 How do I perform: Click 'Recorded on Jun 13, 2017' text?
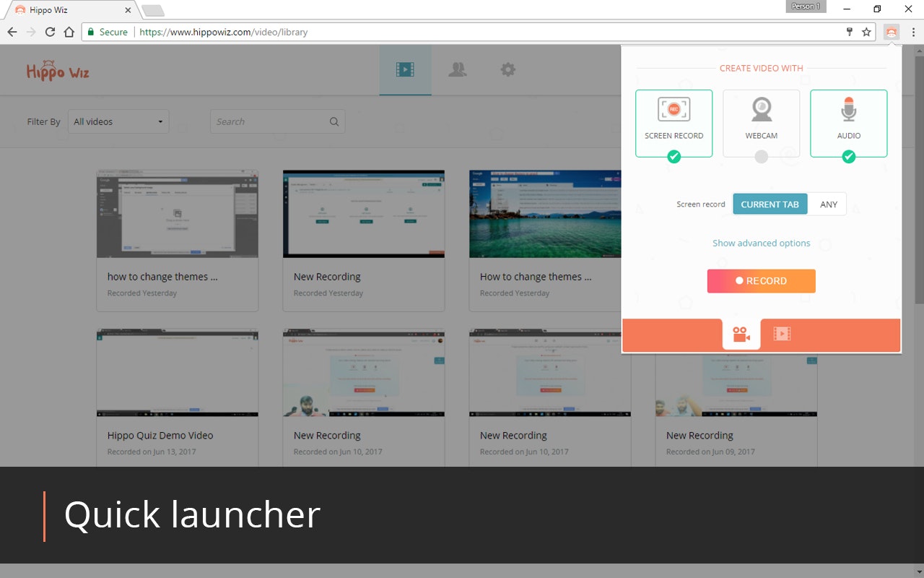point(152,452)
